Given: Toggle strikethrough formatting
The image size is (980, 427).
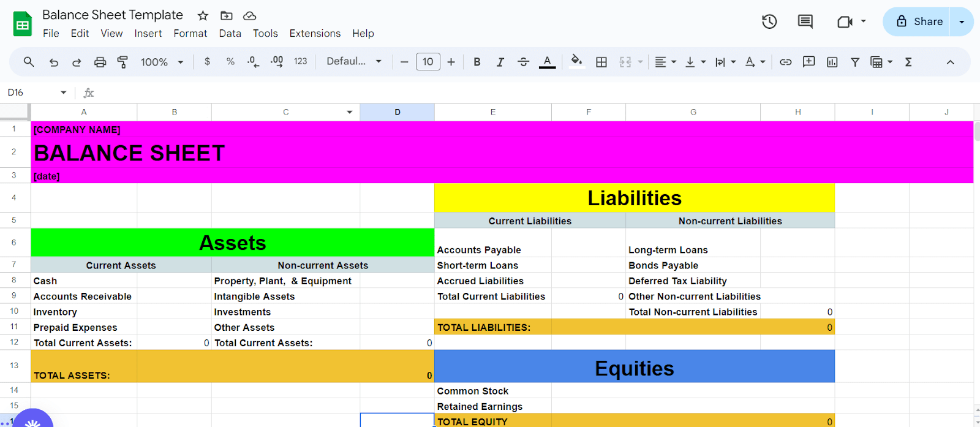Looking at the screenshot, I should [523, 62].
